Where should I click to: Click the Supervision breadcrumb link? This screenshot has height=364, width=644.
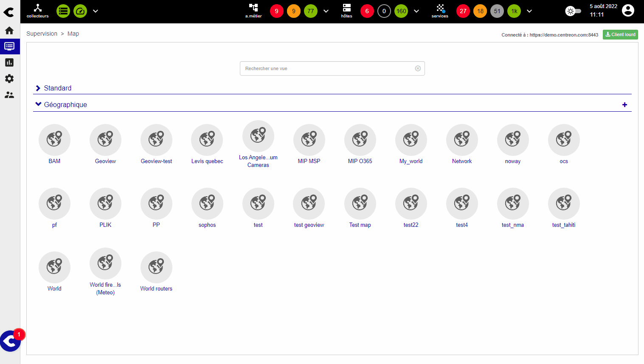42,34
